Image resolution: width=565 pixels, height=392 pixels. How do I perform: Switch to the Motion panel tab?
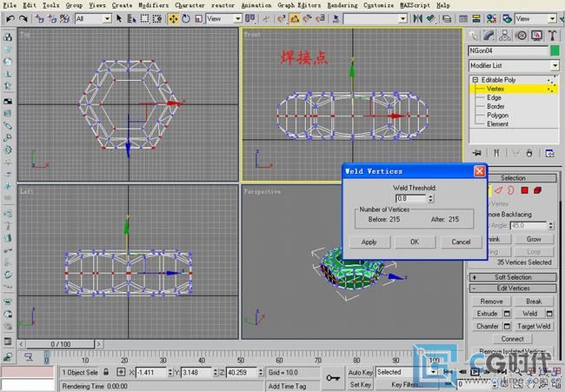(521, 36)
